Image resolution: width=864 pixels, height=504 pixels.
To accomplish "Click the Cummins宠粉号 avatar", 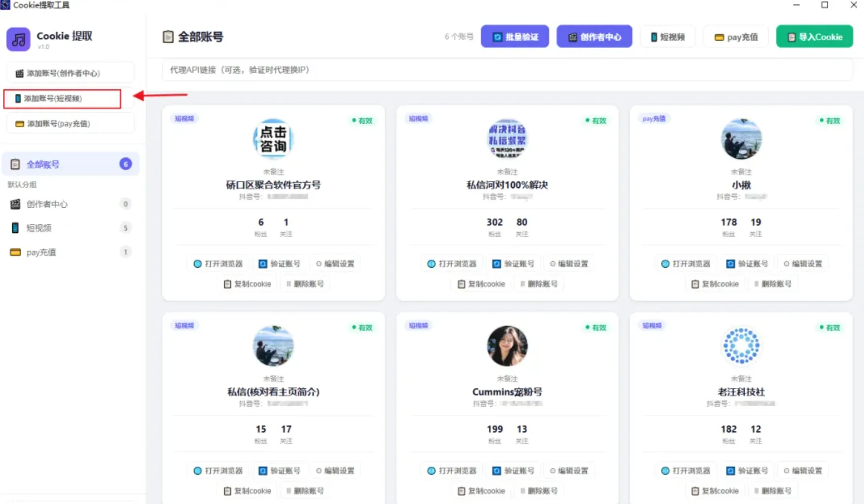I will point(507,346).
